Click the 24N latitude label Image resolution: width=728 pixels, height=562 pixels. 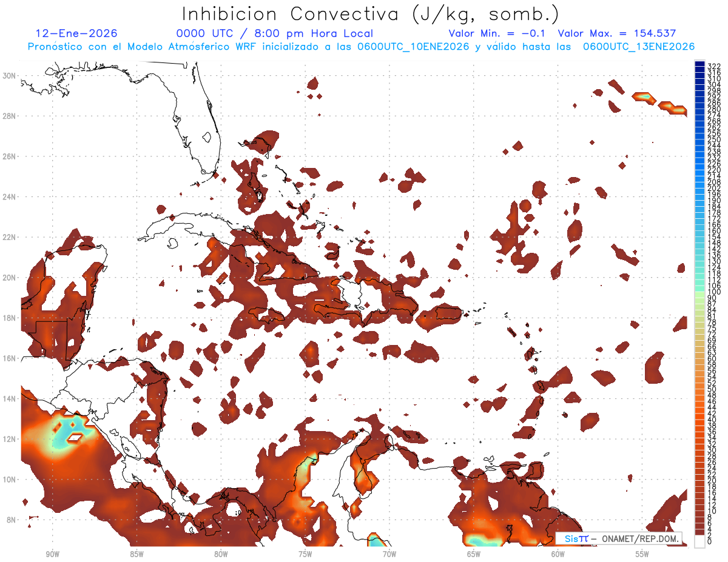pyautogui.click(x=10, y=197)
